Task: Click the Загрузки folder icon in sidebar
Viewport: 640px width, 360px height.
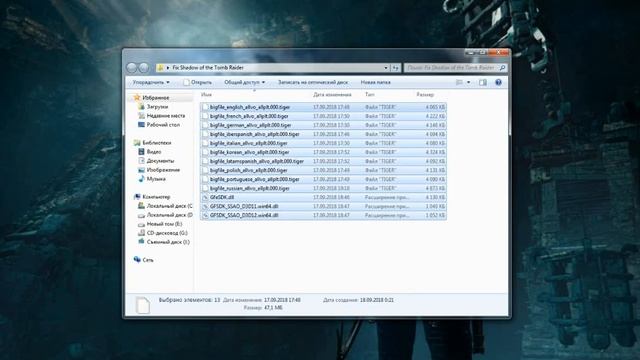Action: click(x=141, y=107)
